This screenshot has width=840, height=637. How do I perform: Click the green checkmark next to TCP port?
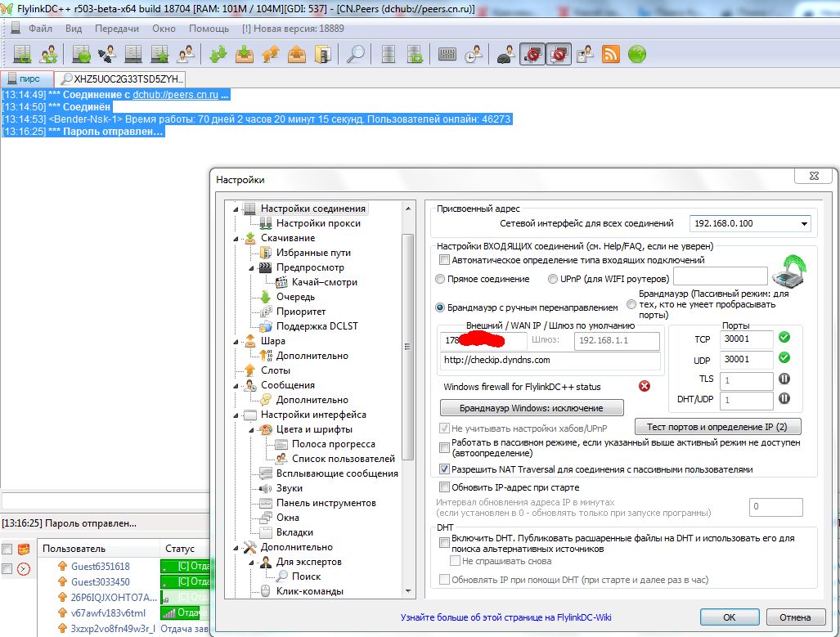(x=784, y=337)
